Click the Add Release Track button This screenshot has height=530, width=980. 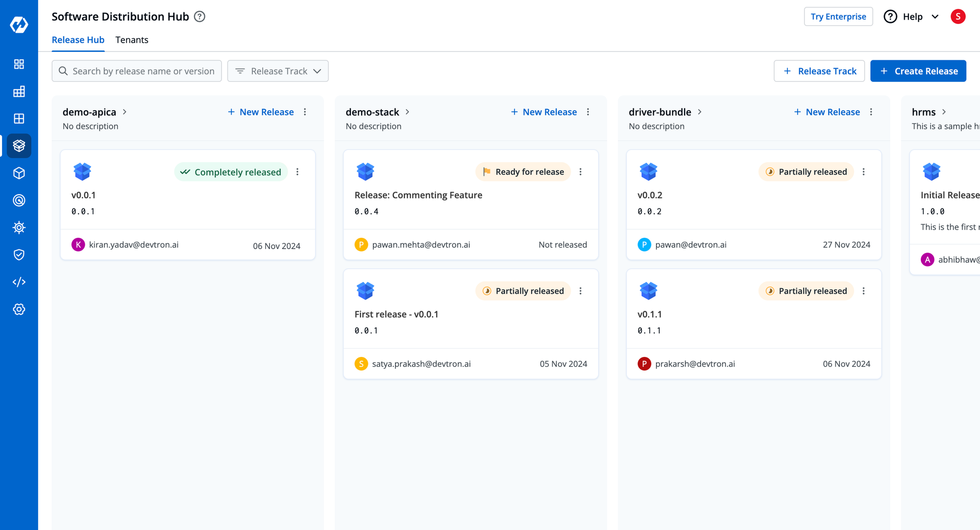coord(820,71)
